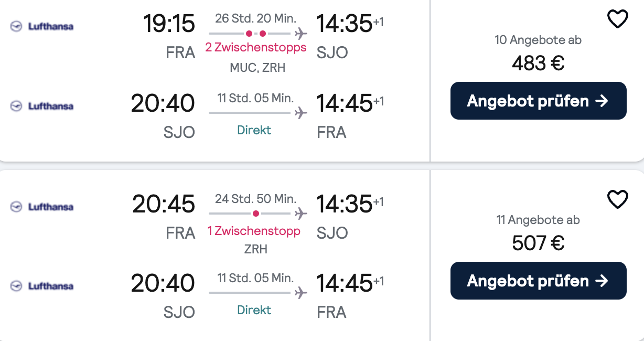
Task: Save the 483 € flight with heart icon
Action: [x=617, y=20]
